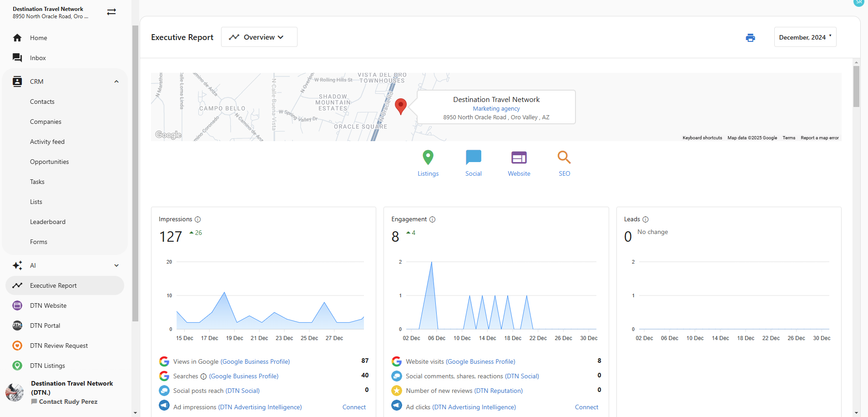Open Companies in CRM menu
Image resolution: width=868 pixels, height=417 pixels.
[x=45, y=122]
